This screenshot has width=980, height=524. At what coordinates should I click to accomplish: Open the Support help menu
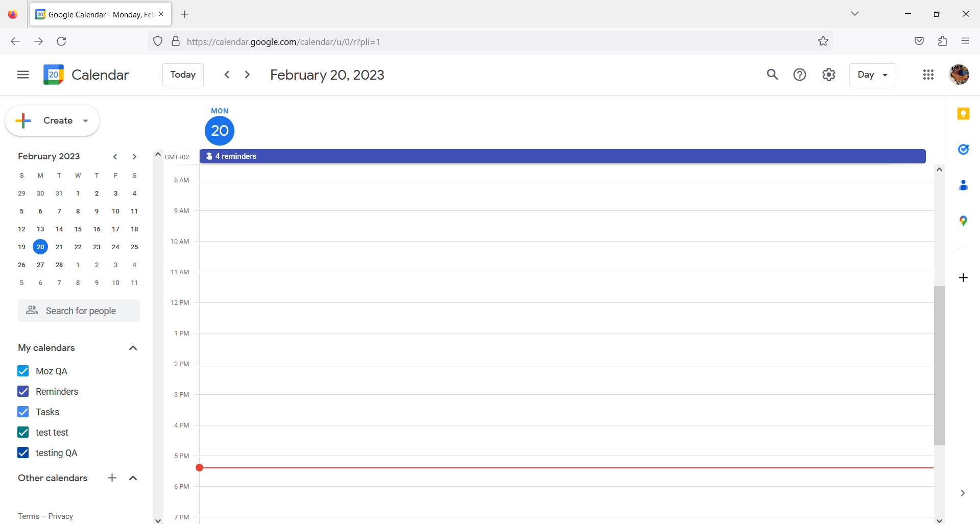click(x=800, y=75)
